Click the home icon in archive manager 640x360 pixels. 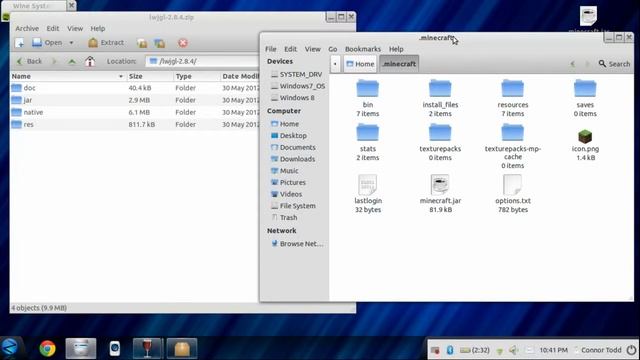click(x=90, y=61)
